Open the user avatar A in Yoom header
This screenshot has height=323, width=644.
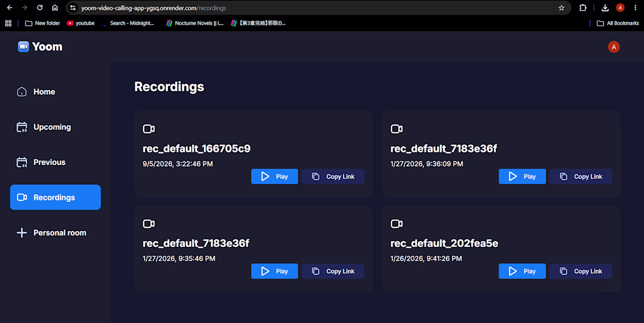614,47
